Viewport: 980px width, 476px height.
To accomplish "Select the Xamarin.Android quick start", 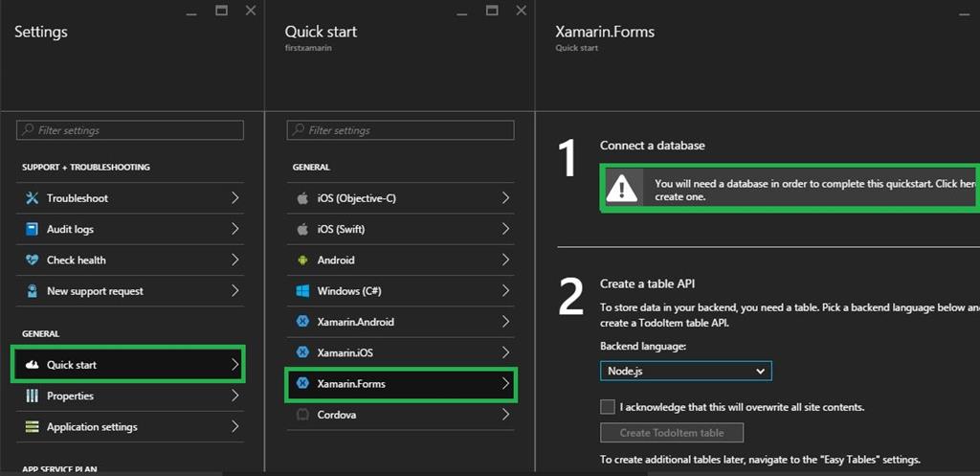I will click(x=402, y=322).
